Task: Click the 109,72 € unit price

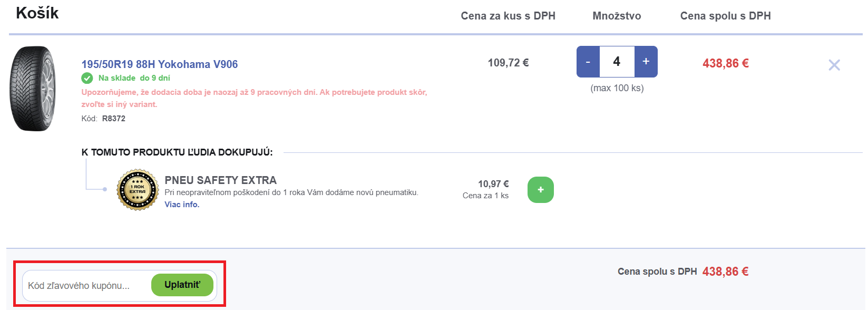Action: coord(508,63)
